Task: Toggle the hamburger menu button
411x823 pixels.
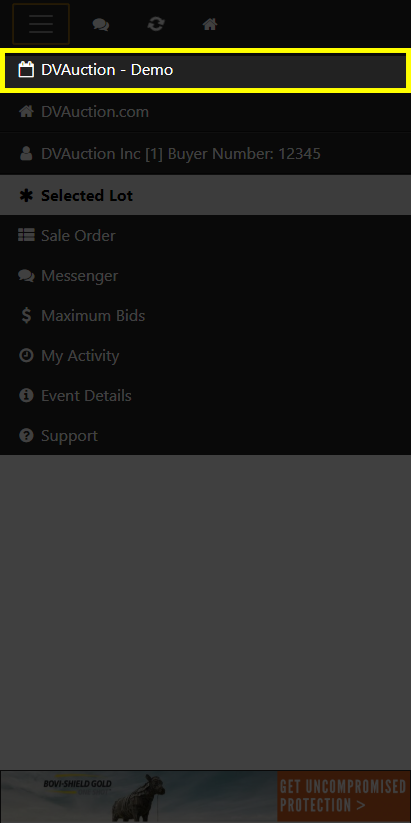Action: [x=41, y=24]
